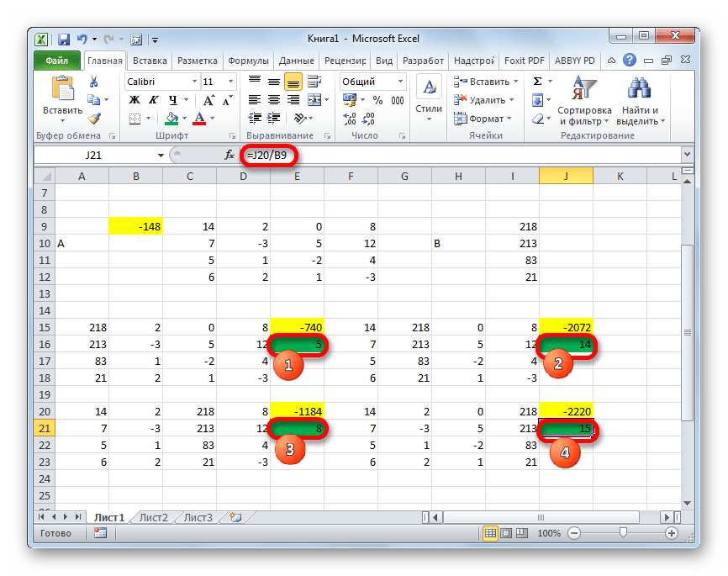728x576 pixels.
Task: Click the Increase Indent icon
Action: tap(274, 119)
